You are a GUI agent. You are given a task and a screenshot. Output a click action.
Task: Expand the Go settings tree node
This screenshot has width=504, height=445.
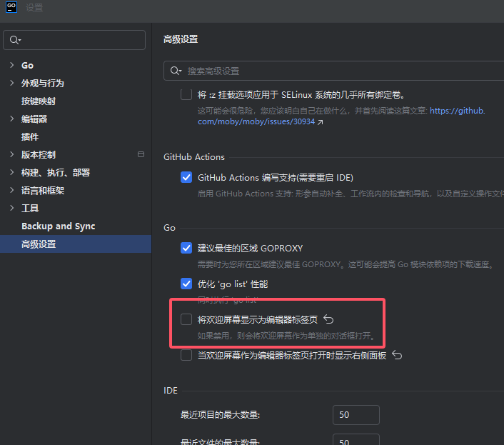point(11,65)
